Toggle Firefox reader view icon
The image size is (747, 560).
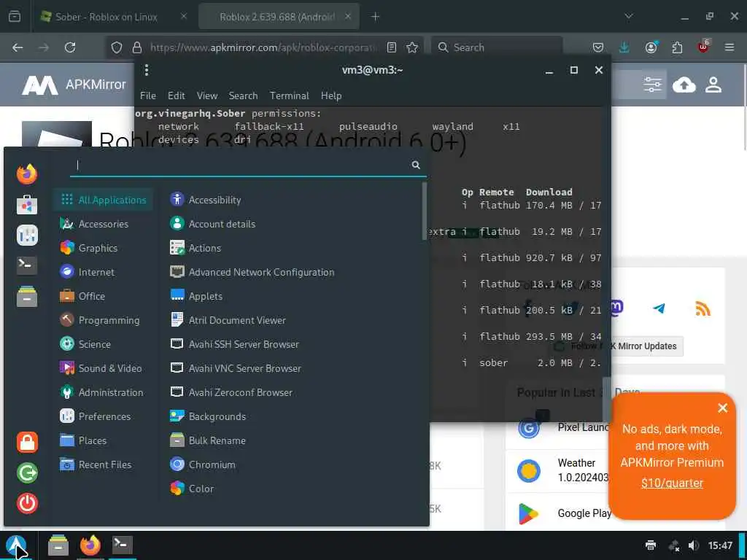click(x=392, y=47)
